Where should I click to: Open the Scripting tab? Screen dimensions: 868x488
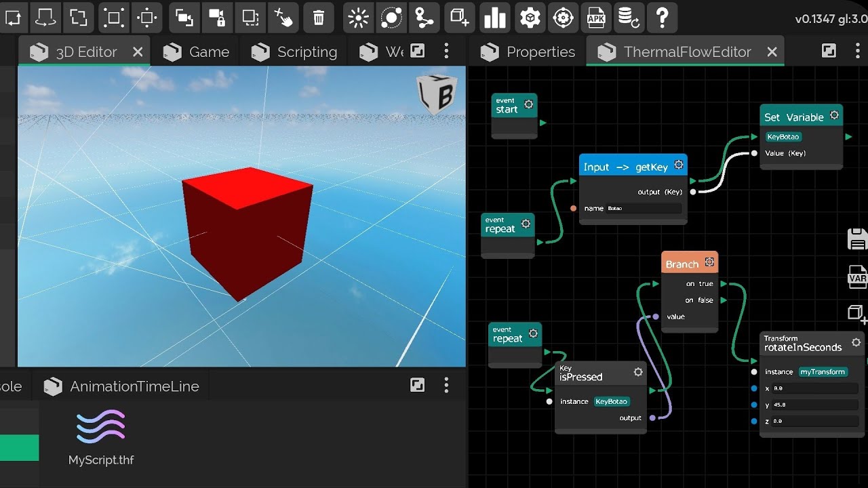tap(294, 52)
